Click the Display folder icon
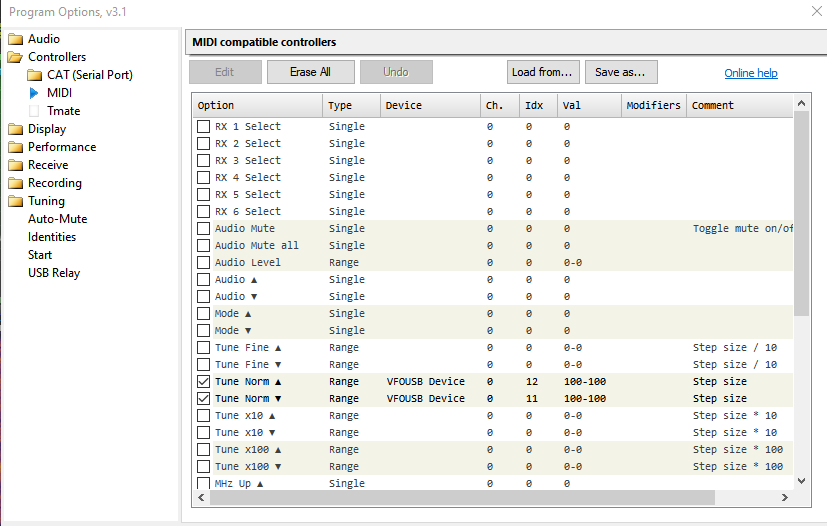This screenshot has width=827, height=526. click(15, 129)
